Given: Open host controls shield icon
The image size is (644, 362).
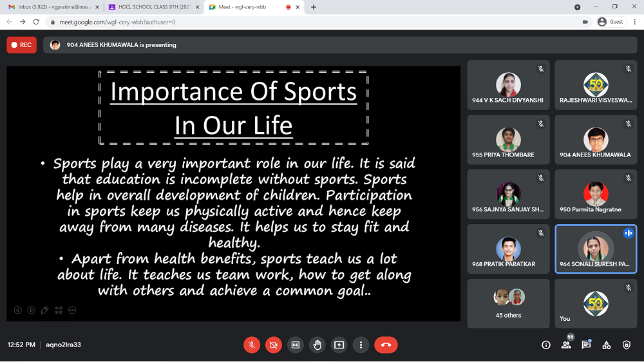Looking at the screenshot, I should (626, 345).
